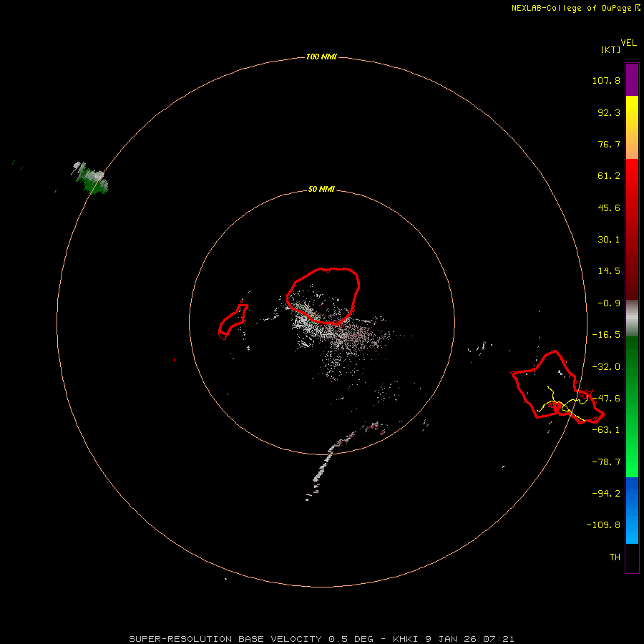
Task: Click the 50 NMI range ring label
Action: click(x=321, y=189)
